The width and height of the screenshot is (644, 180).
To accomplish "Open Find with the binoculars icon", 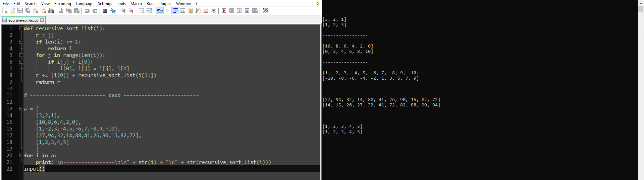I will pos(105,11).
